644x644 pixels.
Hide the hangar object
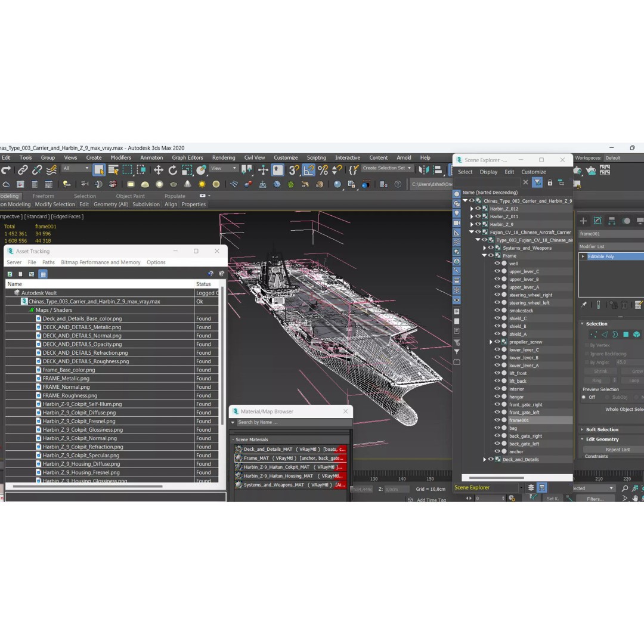497,397
